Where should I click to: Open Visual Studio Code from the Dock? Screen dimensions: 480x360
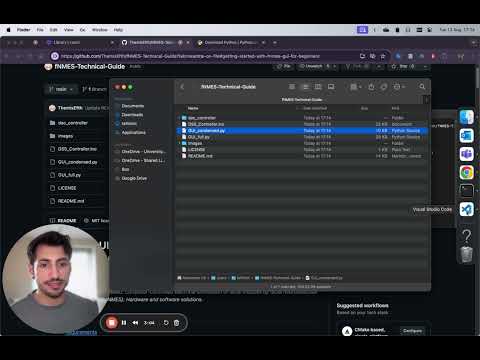[x=466, y=209]
